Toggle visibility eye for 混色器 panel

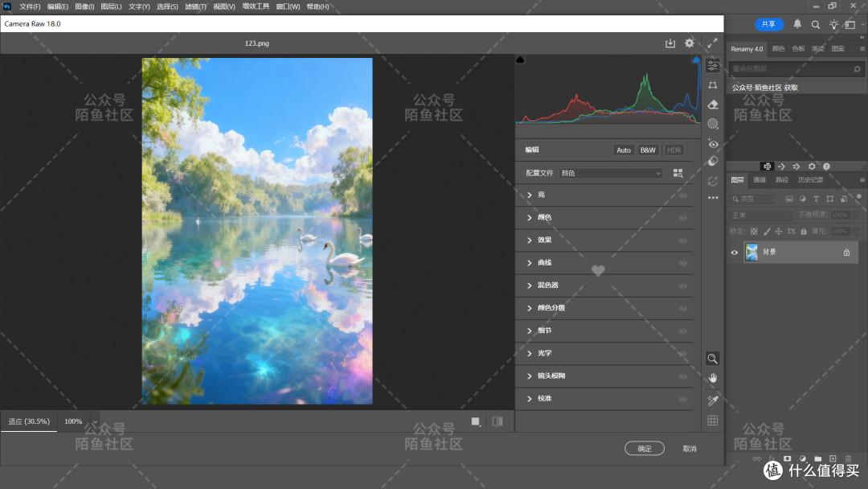click(x=682, y=286)
